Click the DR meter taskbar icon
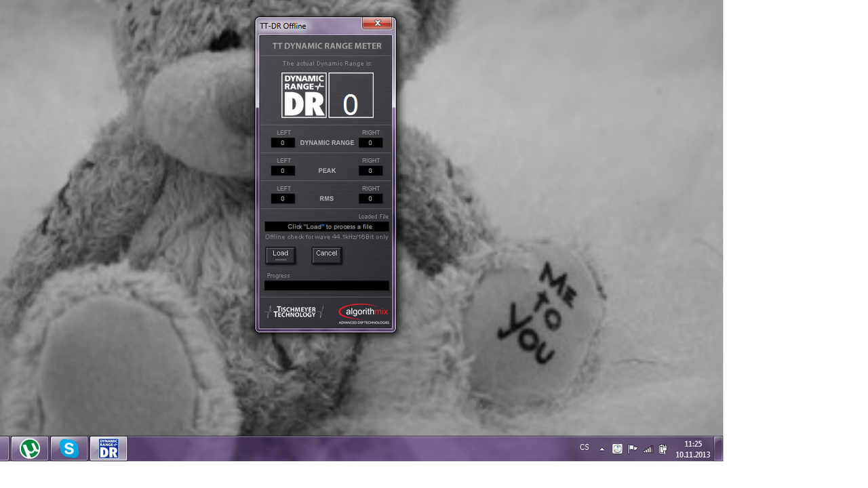868x488 pixels. point(108,449)
